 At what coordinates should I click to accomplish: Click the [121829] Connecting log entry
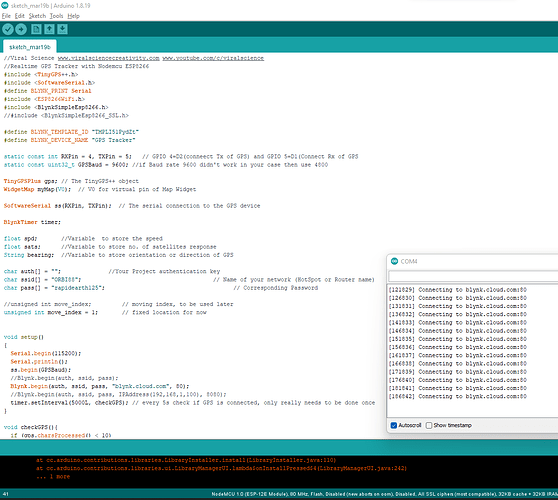pyautogui.click(x=458, y=290)
